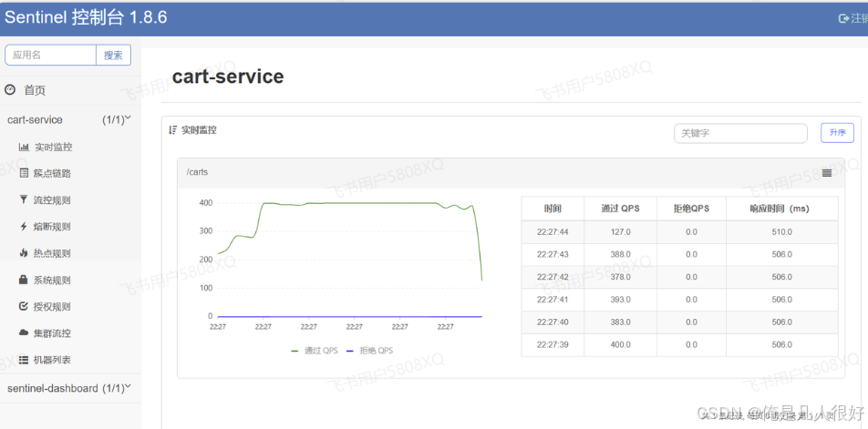Click the 393.0 pass QPS value
This screenshot has width=868, height=429.
pyautogui.click(x=620, y=300)
